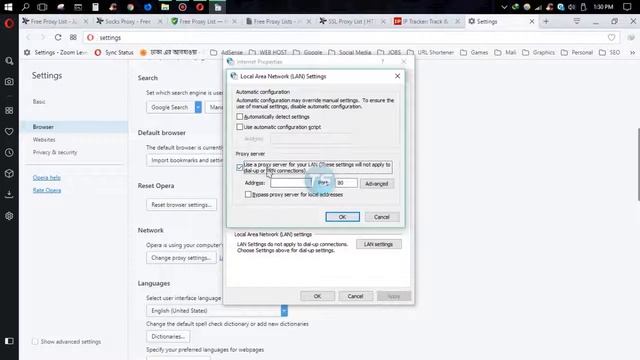Enable Automatically detect settings checkbox
The width and height of the screenshot is (640, 360).
(x=240, y=117)
